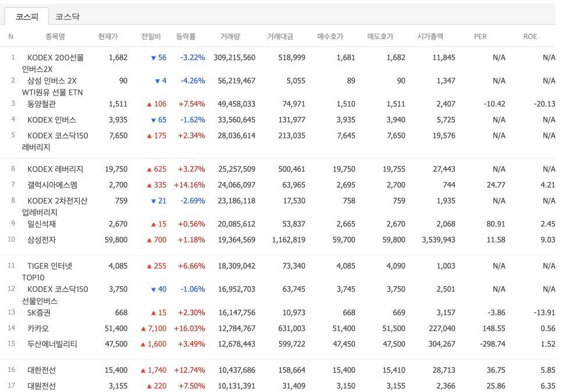This screenshot has width=562, height=392.
Task: Click the 종목명 column header
Action: 55,36
